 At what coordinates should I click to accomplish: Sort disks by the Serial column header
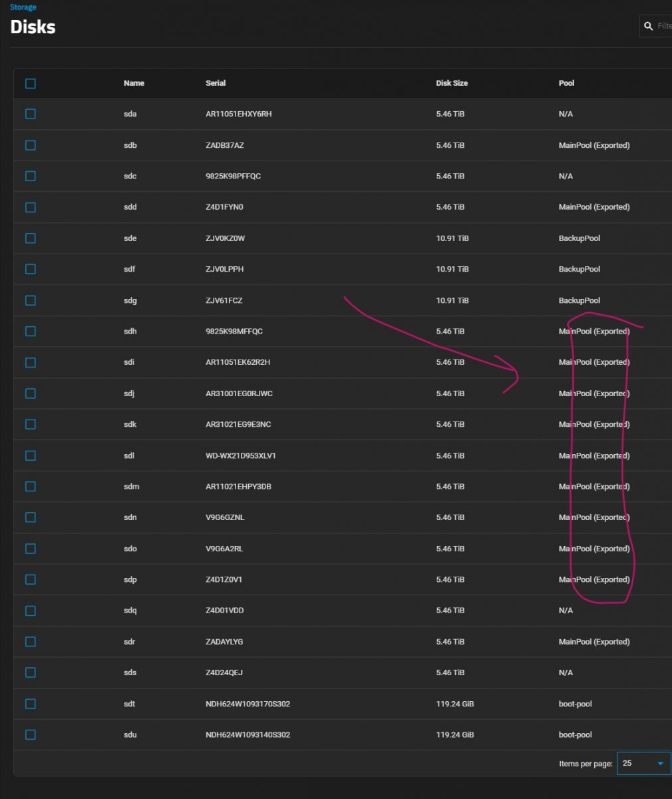coord(216,83)
